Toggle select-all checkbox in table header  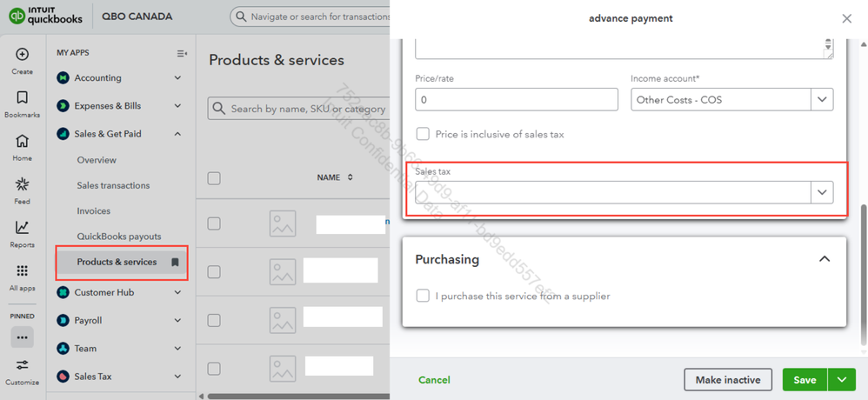point(214,178)
